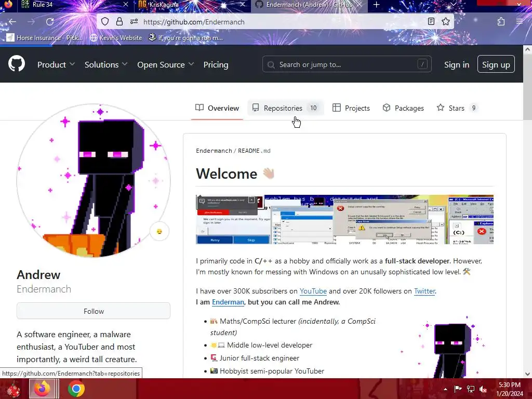Click the muted volume tray icon
The image size is (532, 399).
point(483,389)
